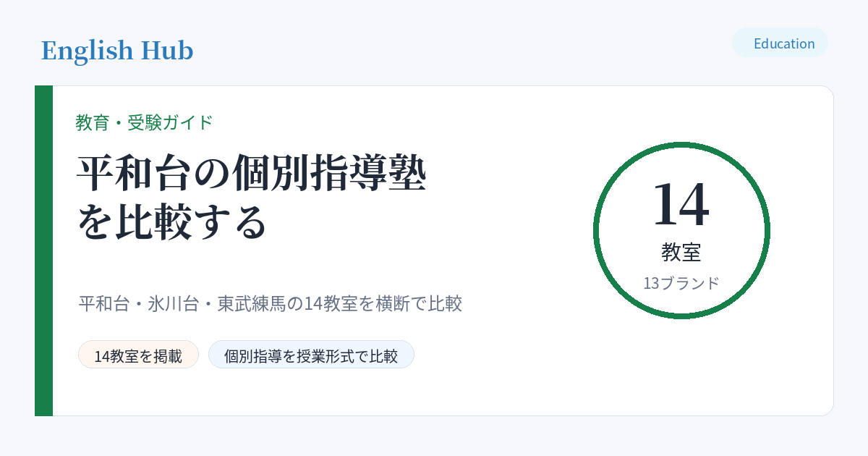The image size is (868, 456).
Task: Click the 教室 label below the number
Action: pyautogui.click(x=681, y=252)
